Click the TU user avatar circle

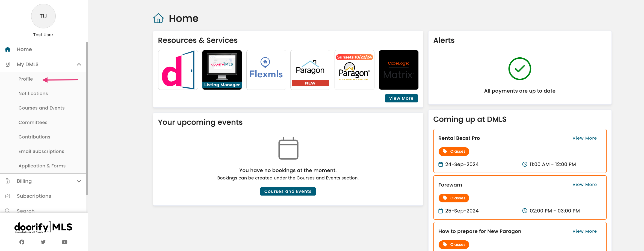click(x=43, y=16)
